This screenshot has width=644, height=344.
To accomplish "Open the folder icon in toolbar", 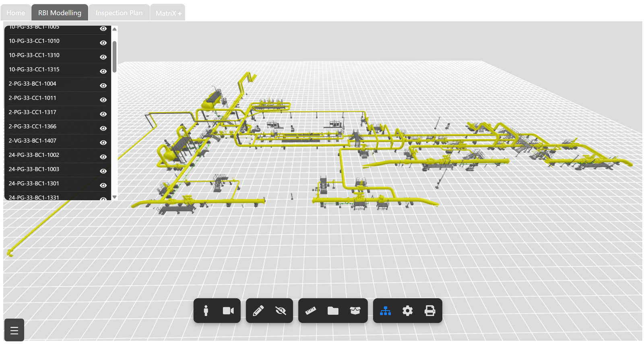I will (333, 311).
